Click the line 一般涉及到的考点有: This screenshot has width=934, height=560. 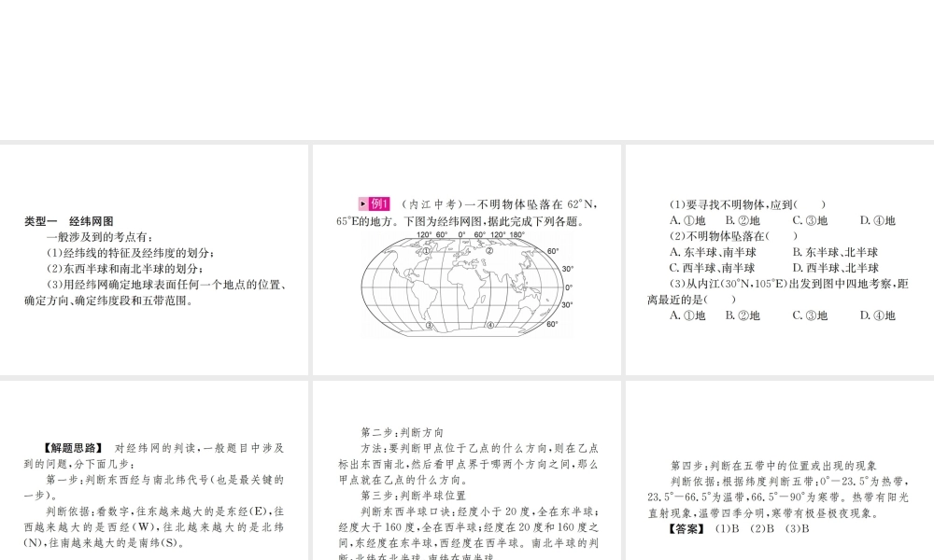pos(100,237)
